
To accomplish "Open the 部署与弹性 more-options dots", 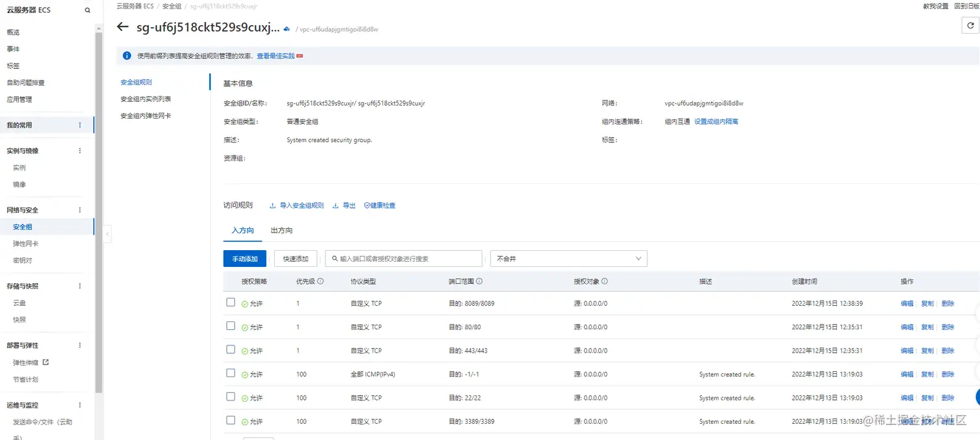I will pos(80,345).
